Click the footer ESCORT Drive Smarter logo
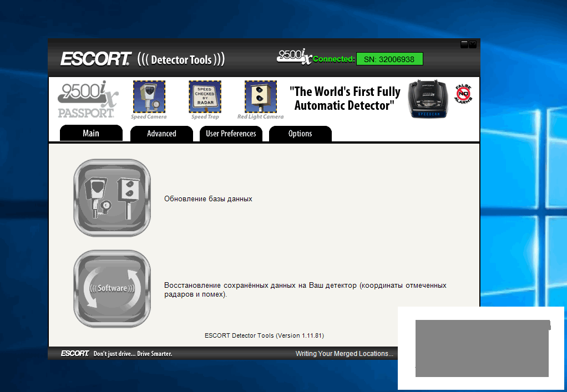Screen dimensions: 567x392 click(x=117, y=353)
